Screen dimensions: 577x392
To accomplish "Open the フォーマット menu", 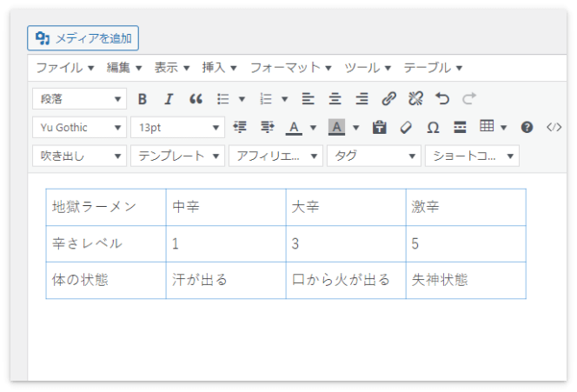I will coord(291,68).
